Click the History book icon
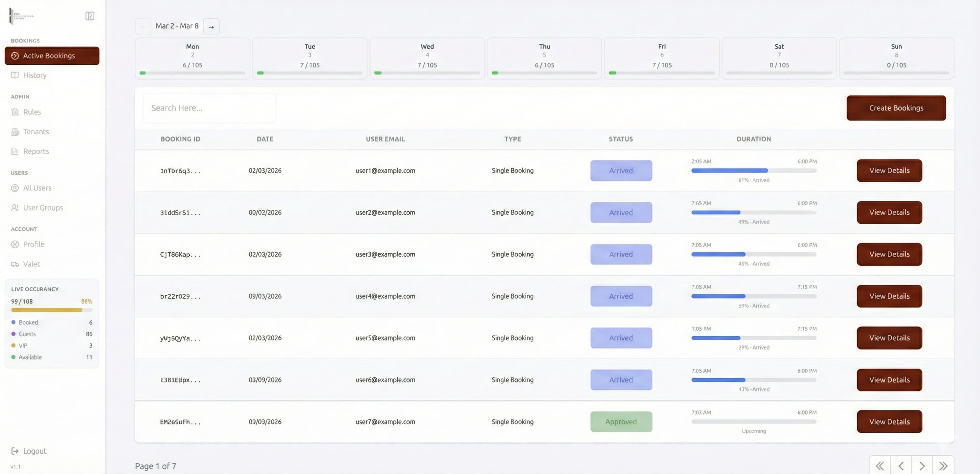 click(15, 75)
